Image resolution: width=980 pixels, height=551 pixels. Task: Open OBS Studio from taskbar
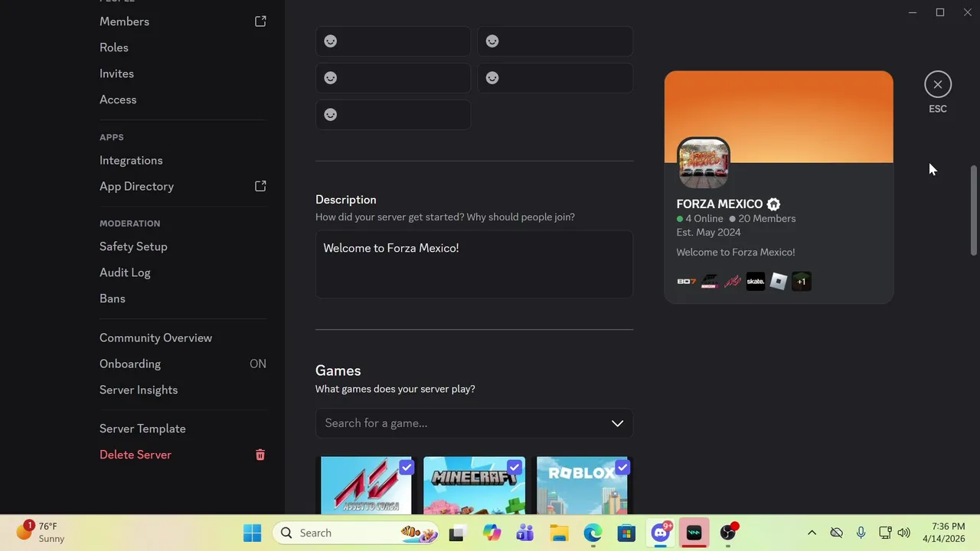click(x=728, y=533)
